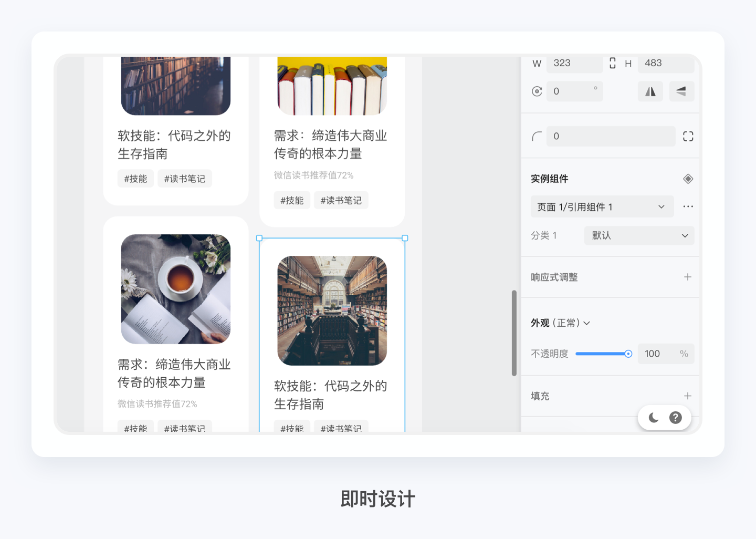Click the #读书笔记 tag below the tea photo
Viewport: 756px width, 539px height.
point(184,428)
